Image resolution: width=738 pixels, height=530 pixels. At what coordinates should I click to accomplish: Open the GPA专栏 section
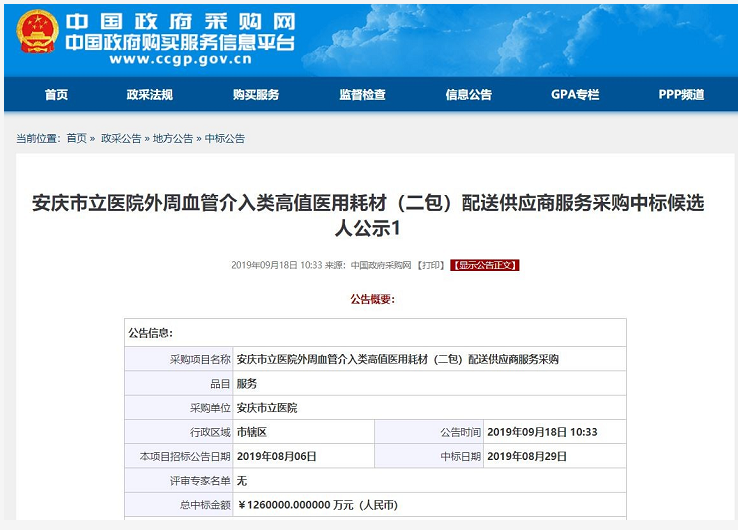coord(575,95)
